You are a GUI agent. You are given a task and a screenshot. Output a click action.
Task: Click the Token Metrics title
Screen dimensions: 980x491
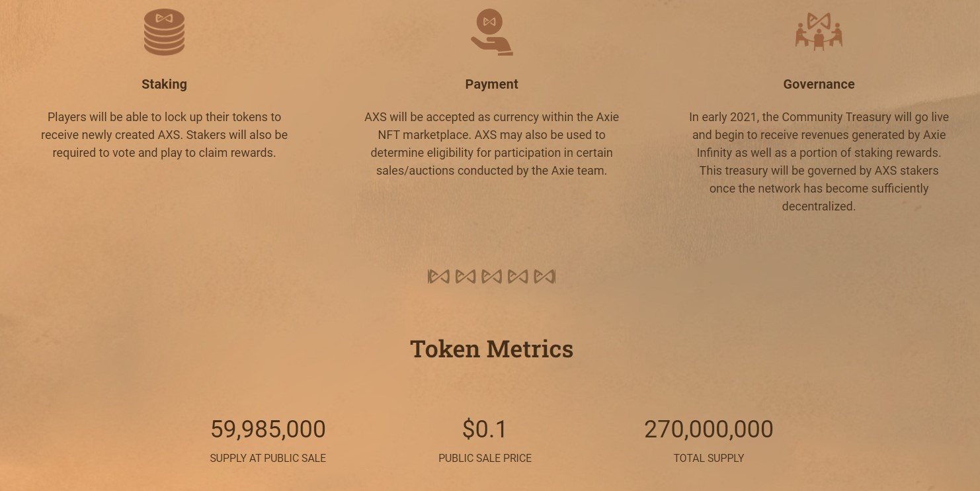[491, 349]
